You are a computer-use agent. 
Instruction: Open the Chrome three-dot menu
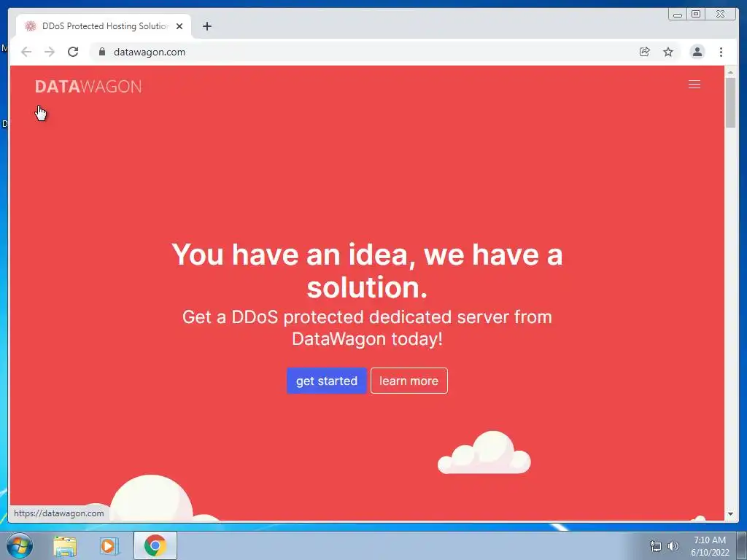pos(721,52)
